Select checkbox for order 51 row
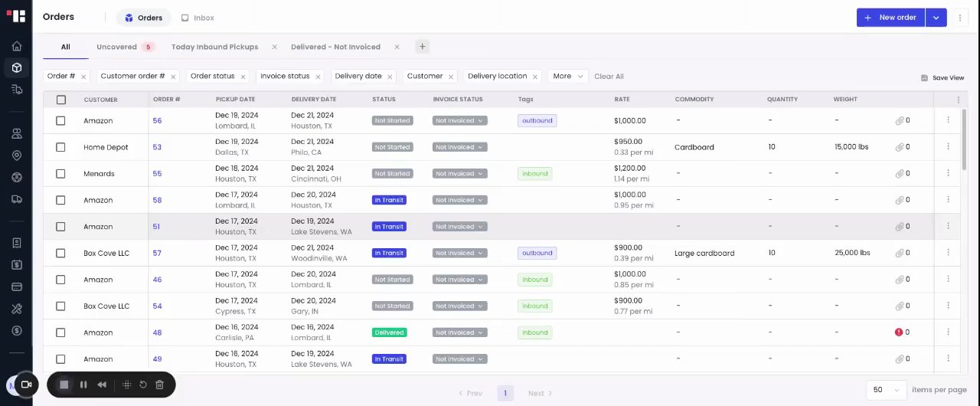The width and height of the screenshot is (980, 406). [60, 227]
